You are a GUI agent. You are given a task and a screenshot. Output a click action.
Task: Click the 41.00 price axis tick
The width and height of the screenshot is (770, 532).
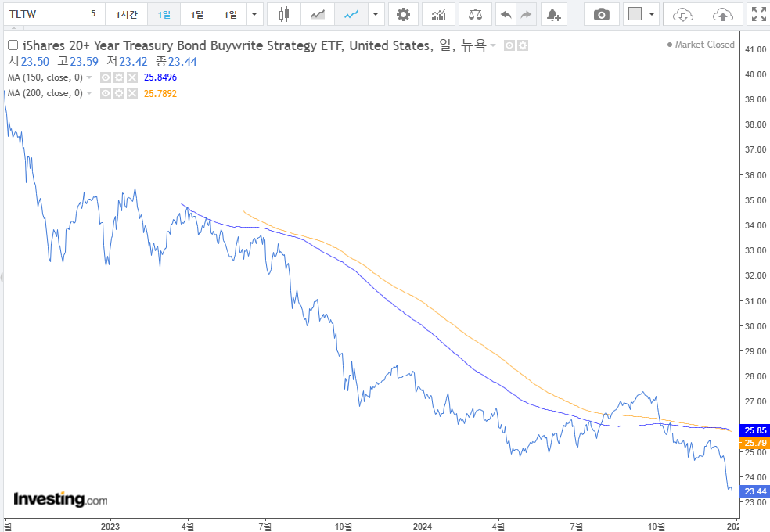tap(756, 49)
